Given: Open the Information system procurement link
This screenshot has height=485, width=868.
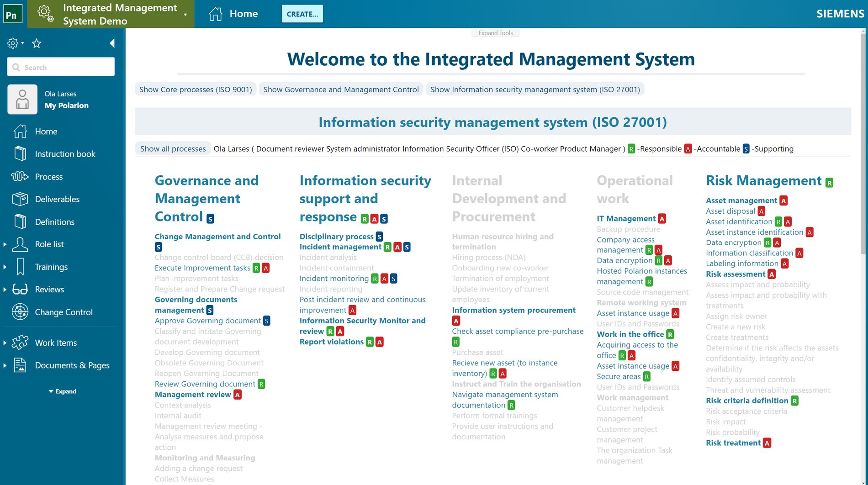Looking at the screenshot, I should [513, 310].
